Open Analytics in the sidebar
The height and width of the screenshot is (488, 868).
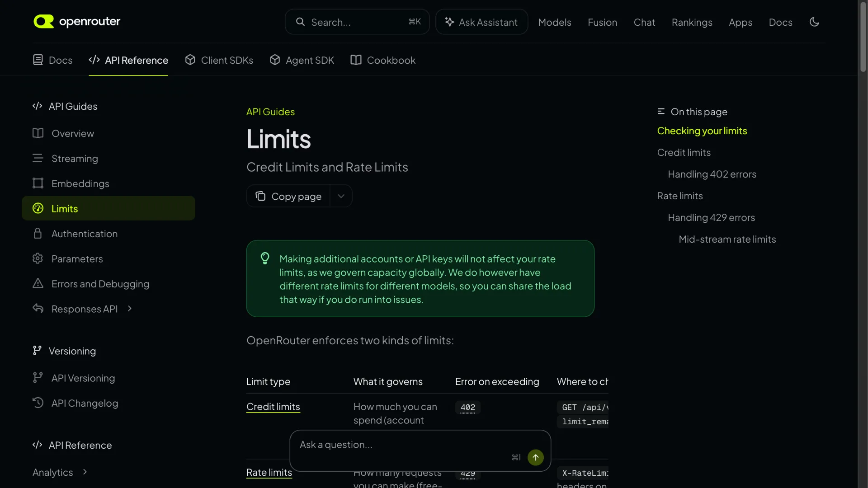tap(60, 472)
